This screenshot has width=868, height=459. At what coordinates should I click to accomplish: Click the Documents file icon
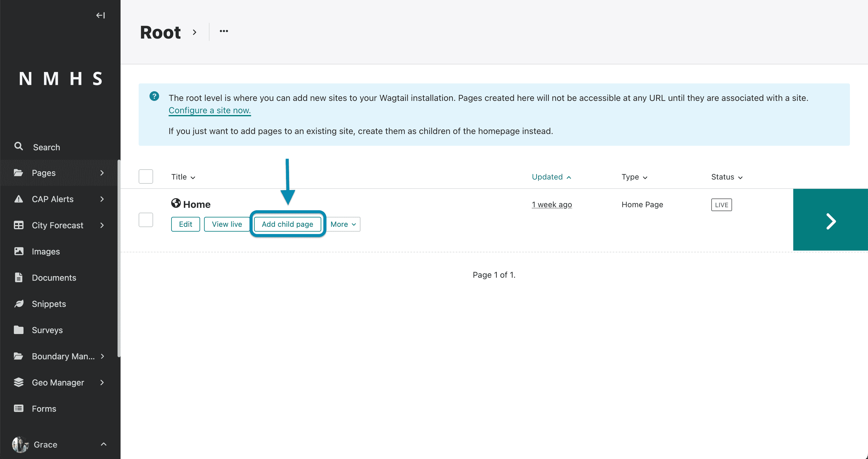pos(18,277)
